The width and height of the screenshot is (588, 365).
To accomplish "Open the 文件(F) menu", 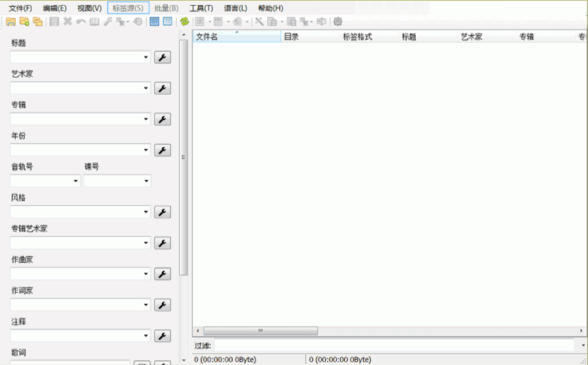I will [20, 7].
